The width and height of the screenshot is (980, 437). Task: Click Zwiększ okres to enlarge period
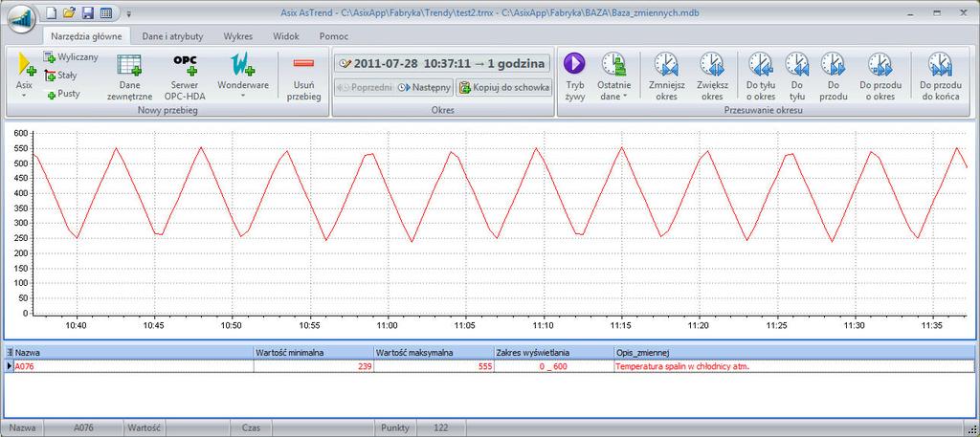pyautogui.click(x=712, y=76)
